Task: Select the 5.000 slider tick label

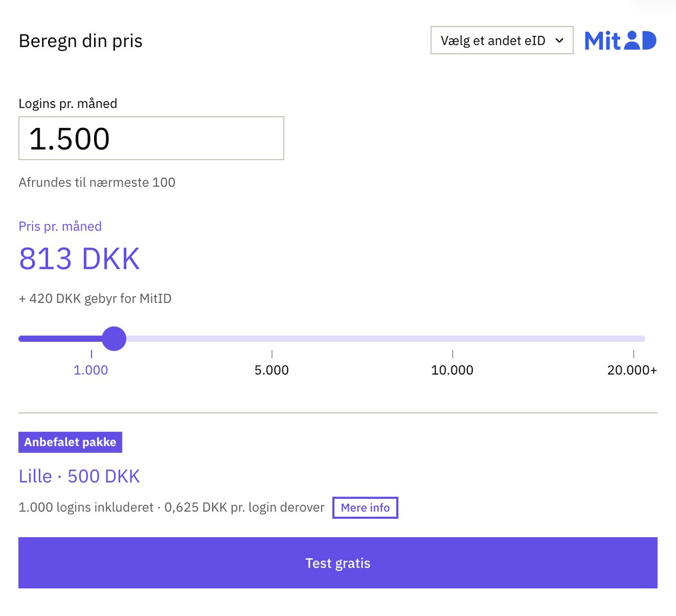Action: click(271, 370)
